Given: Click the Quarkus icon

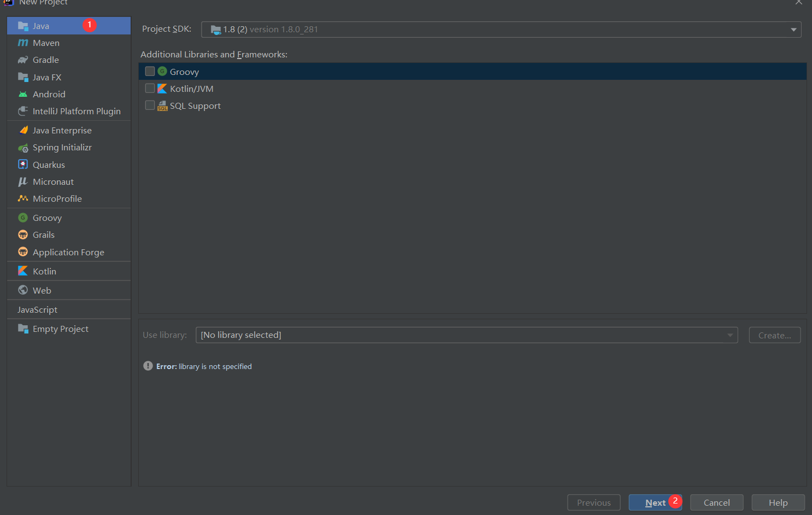Looking at the screenshot, I should [x=23, y=165].
